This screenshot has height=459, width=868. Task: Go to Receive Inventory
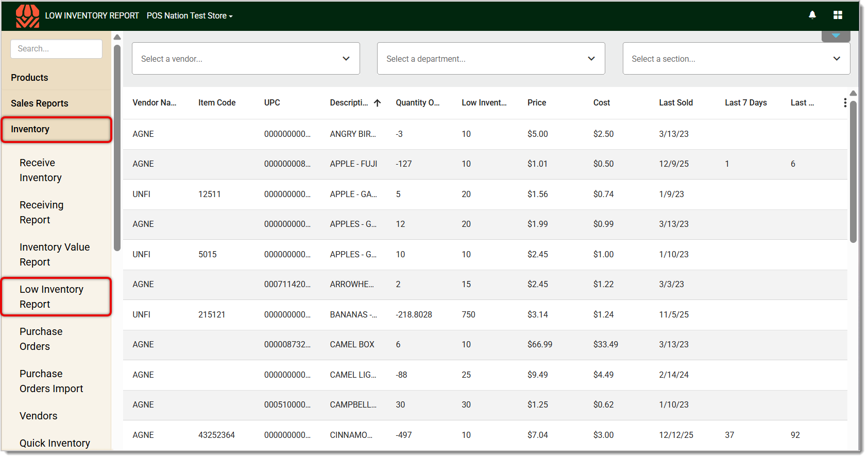(x=41, y=170)
